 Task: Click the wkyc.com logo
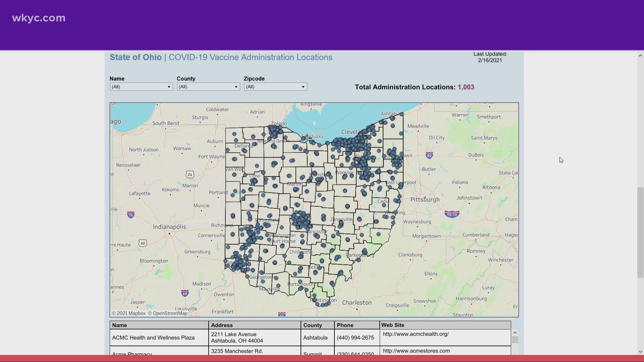coord(39,18)
